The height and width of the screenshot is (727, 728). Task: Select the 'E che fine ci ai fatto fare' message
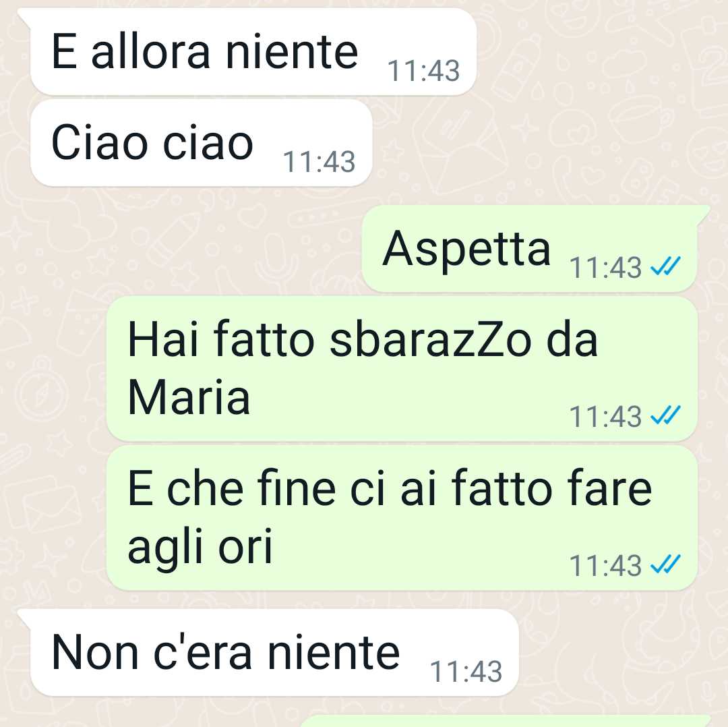pyautogui.click(x=402, y=518)
